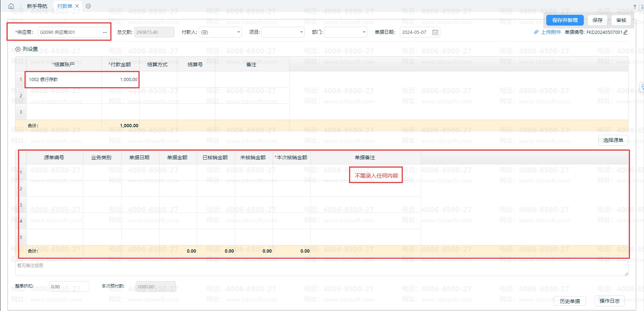
Task: Click the paperclip upload attachment icon
Action: click(536, 32)
